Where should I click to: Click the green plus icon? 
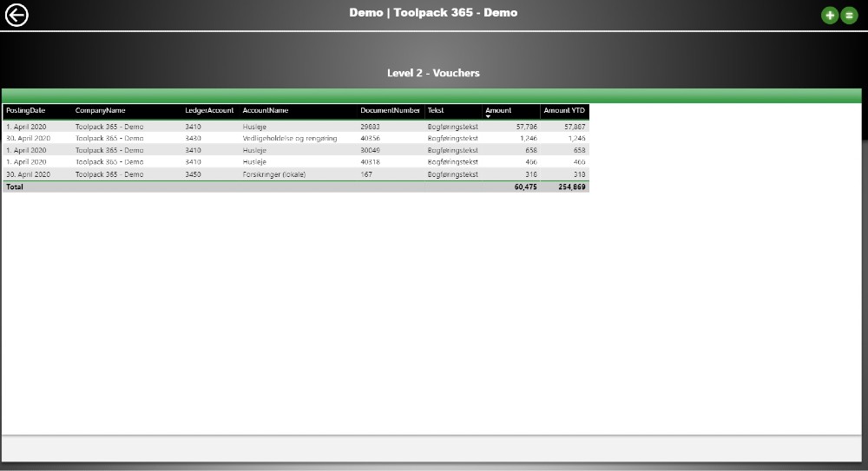(x=830, y=16)
